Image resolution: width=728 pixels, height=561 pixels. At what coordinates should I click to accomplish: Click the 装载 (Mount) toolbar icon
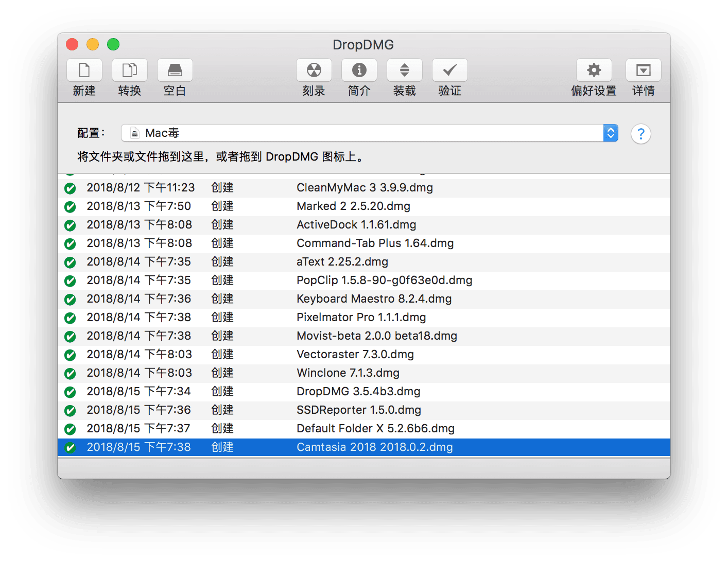click(405, 70)
